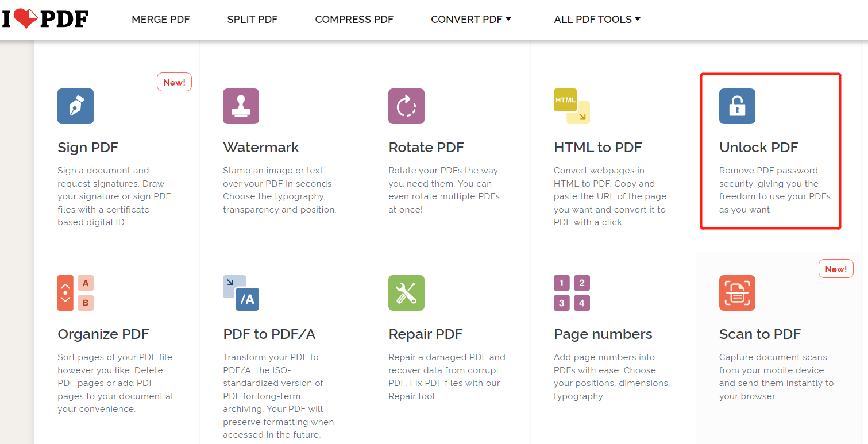868x444 pixels.
Task: Open the Scan to PDF icon
Action: [737, 293]
